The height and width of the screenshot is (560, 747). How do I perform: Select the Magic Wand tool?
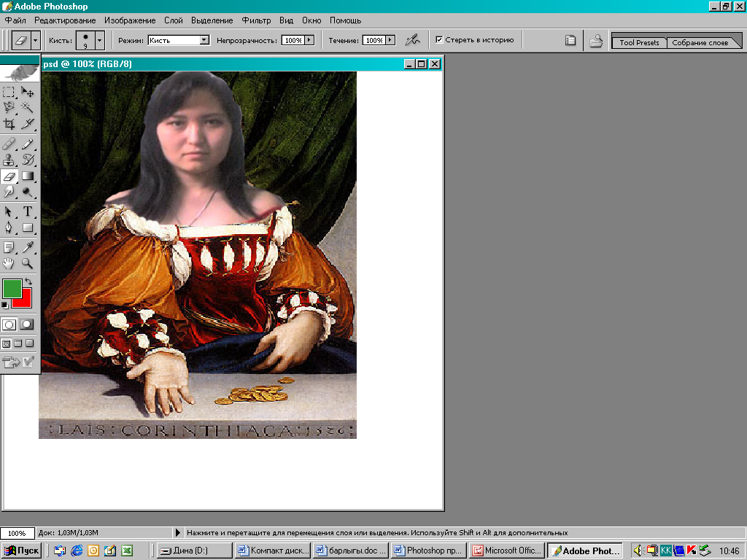(28, 108)
